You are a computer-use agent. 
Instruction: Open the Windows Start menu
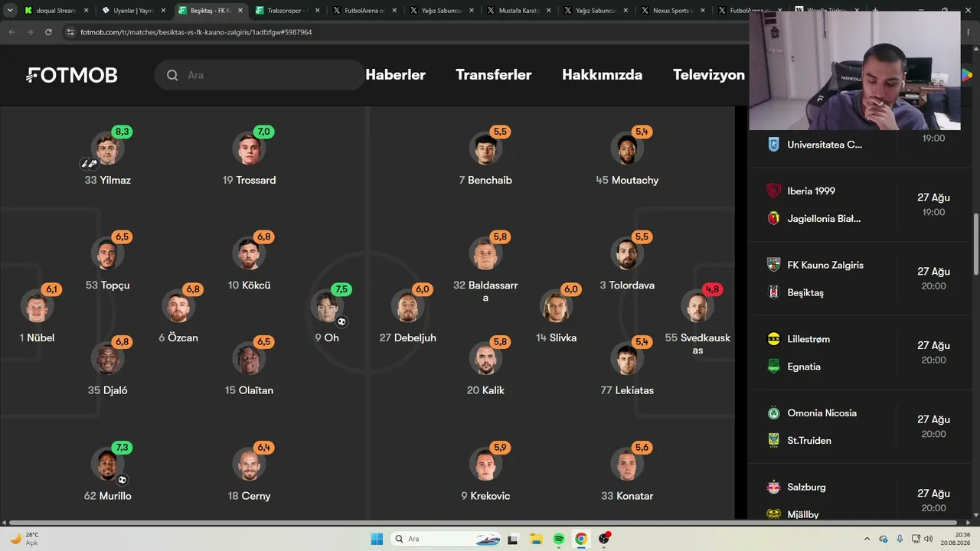click(x=377, y=539)
